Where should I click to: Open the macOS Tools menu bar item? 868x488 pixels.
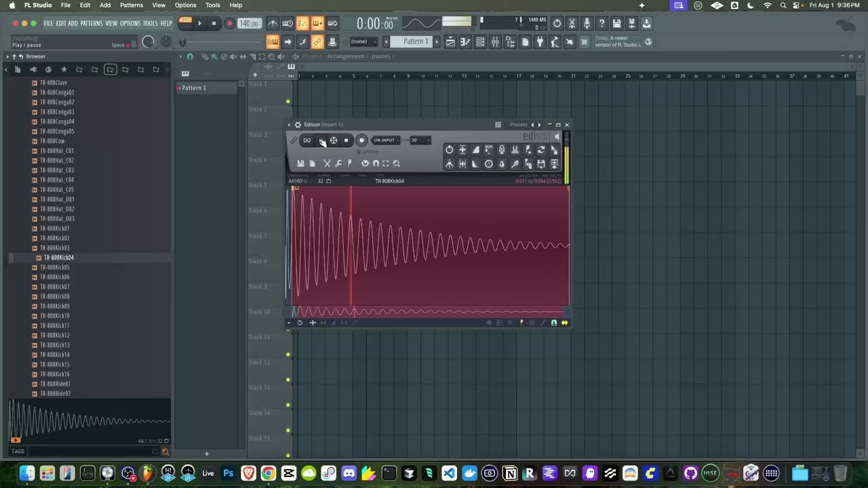click(213, 5)
